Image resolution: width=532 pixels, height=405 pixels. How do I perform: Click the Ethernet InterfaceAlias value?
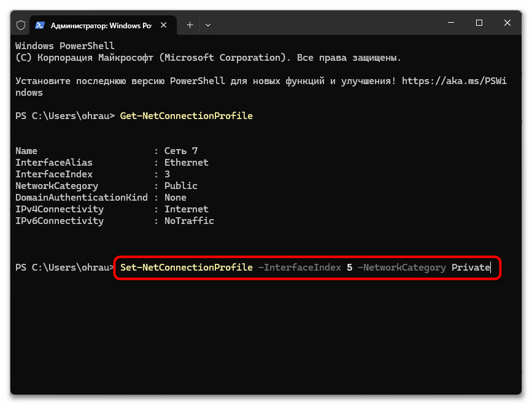click(x=187, y=163)
